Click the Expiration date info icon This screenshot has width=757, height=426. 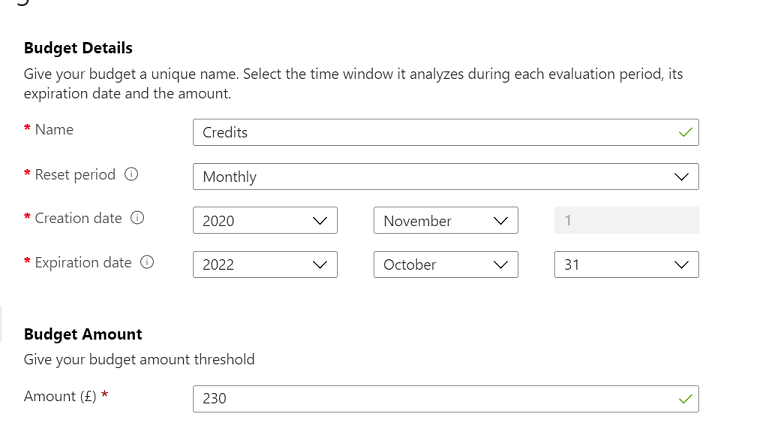coord(147,262)
